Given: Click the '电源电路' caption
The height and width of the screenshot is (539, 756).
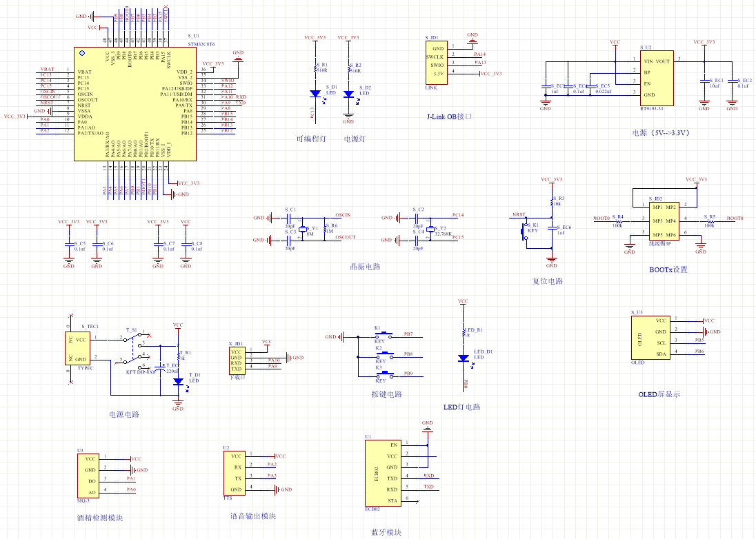Looking at the screenshot, I should [124, 414].
